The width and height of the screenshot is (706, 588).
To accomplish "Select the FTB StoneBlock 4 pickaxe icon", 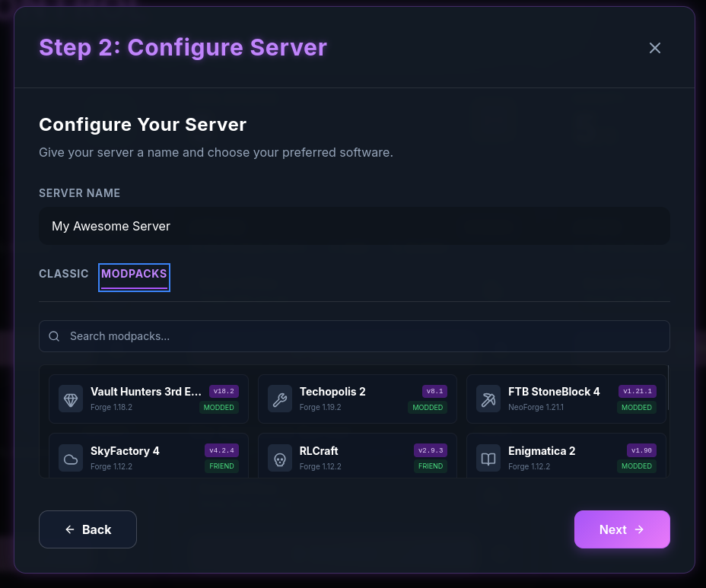I will coord(488,399).
